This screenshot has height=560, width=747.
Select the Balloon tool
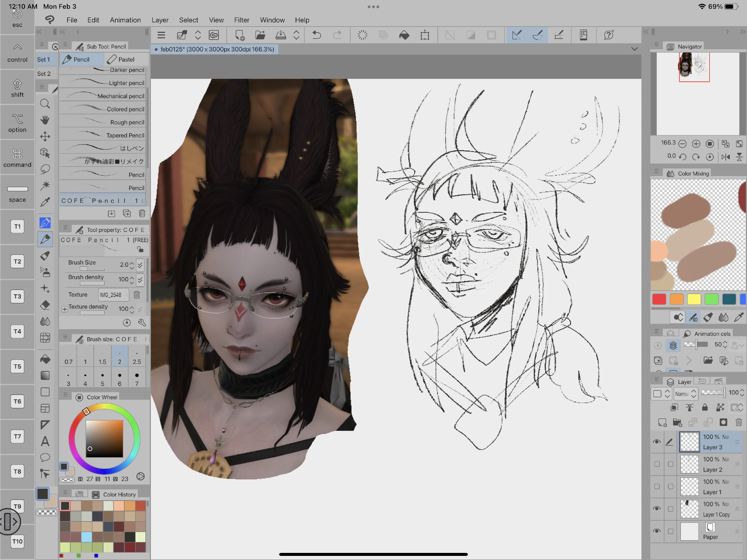45,458
